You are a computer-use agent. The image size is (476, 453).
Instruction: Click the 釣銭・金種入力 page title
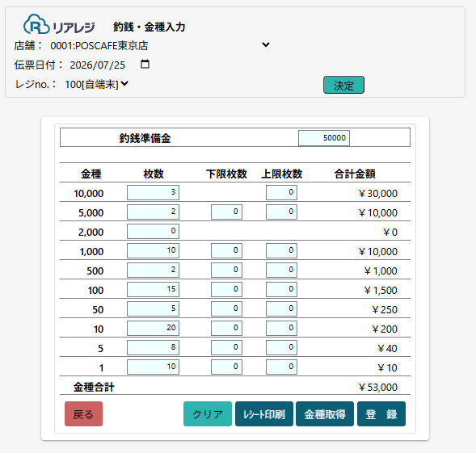point(149,27)
